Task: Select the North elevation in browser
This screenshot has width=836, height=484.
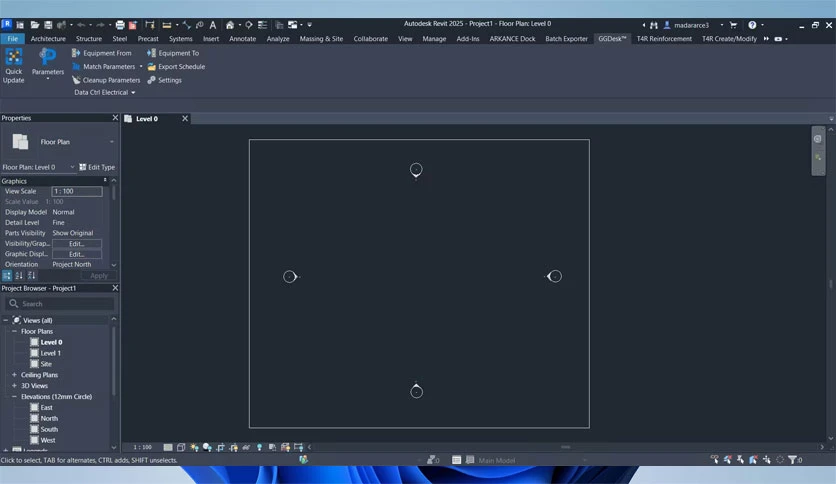Action: coord(49,418)
